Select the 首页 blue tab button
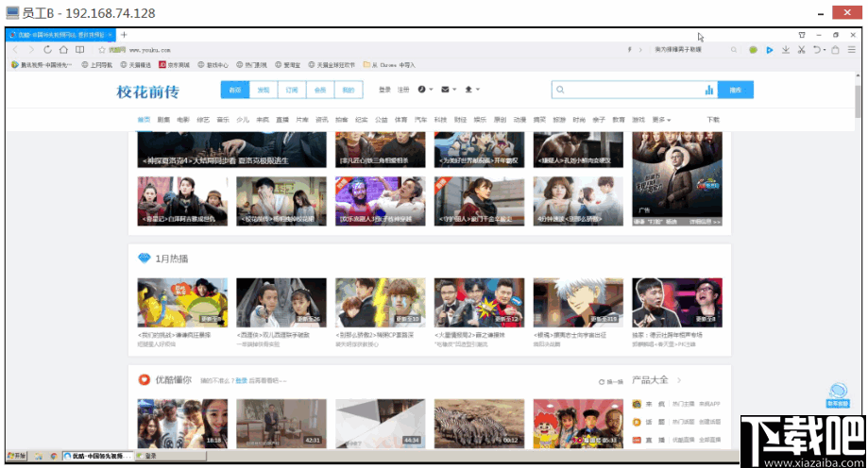This screenshot has height=468, width=868. [x=235, y=90]
